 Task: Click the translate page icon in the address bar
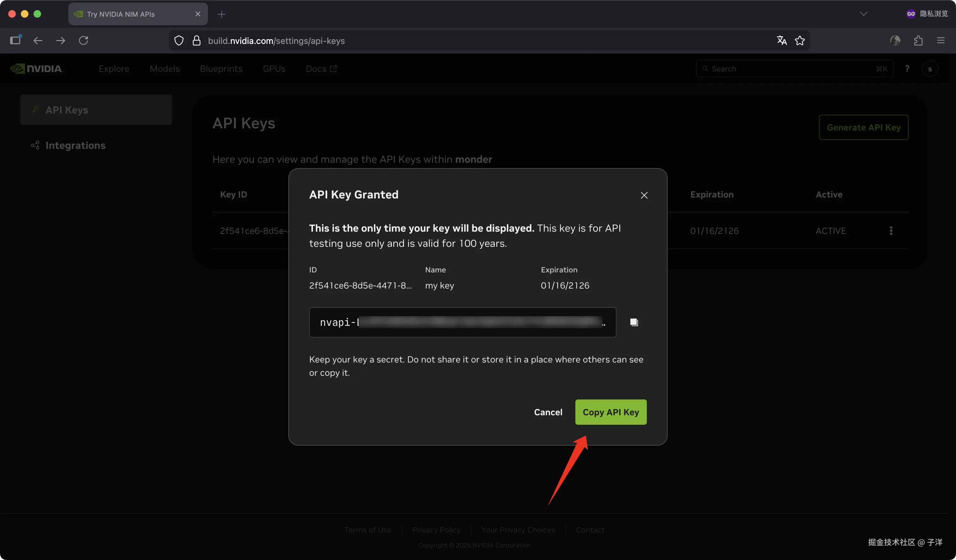(781, 40)
